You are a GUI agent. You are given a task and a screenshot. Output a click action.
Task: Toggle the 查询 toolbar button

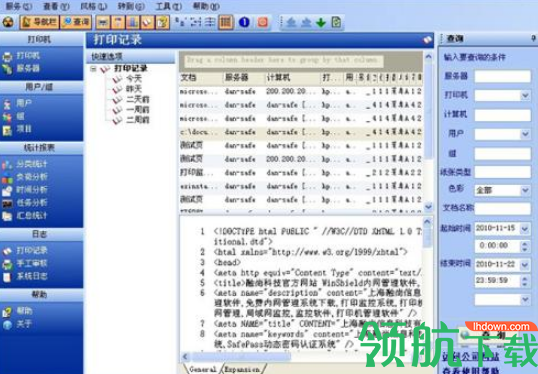(x=76, y=22)
